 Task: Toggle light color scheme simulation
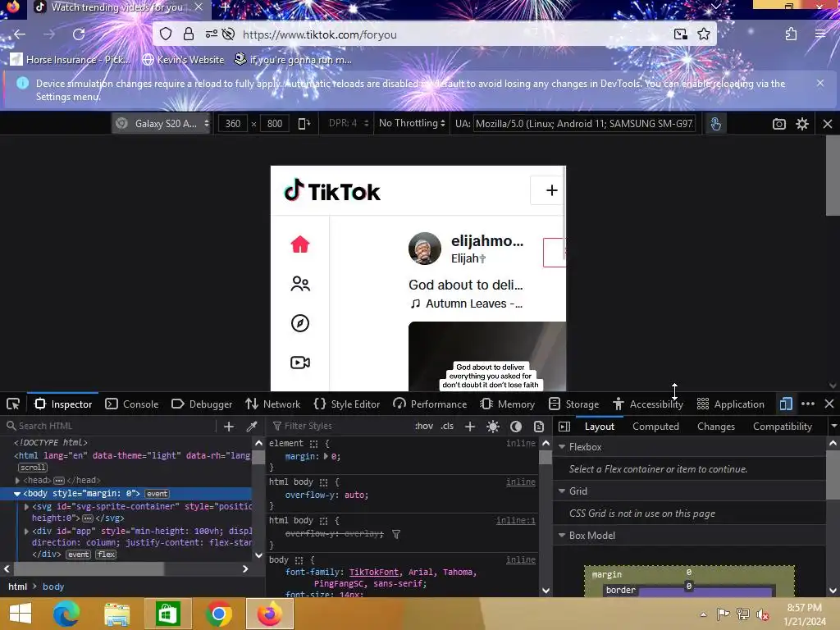[x=493, y=427]
